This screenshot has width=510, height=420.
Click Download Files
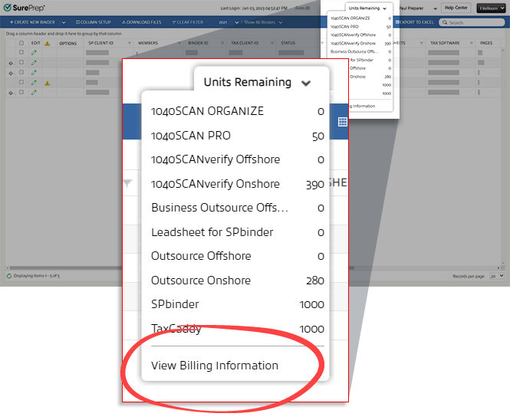[141, 22]
